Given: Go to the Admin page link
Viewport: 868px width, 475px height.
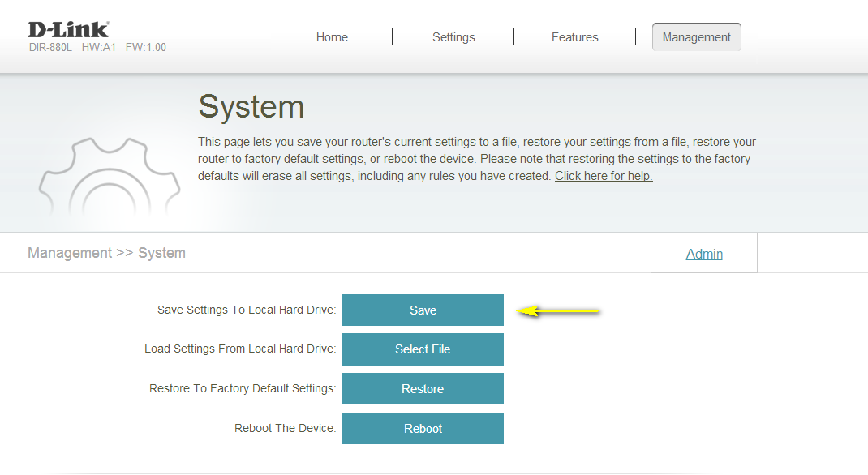Looking at the screenshot, I should [704, 254].
